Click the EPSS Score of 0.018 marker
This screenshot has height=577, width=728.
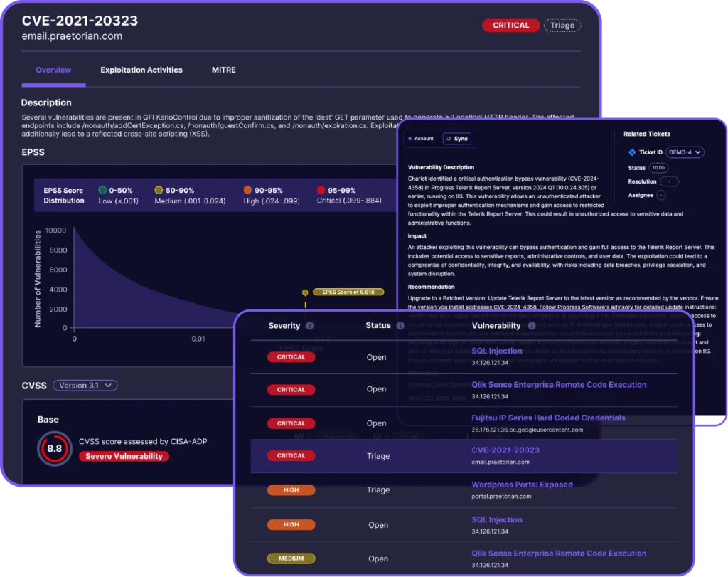348,292
